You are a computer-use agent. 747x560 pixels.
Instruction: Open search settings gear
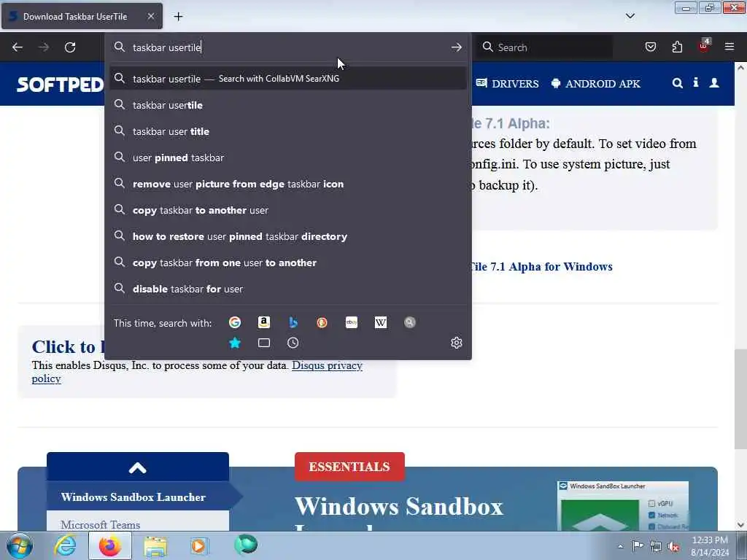(x=457, y=343)
